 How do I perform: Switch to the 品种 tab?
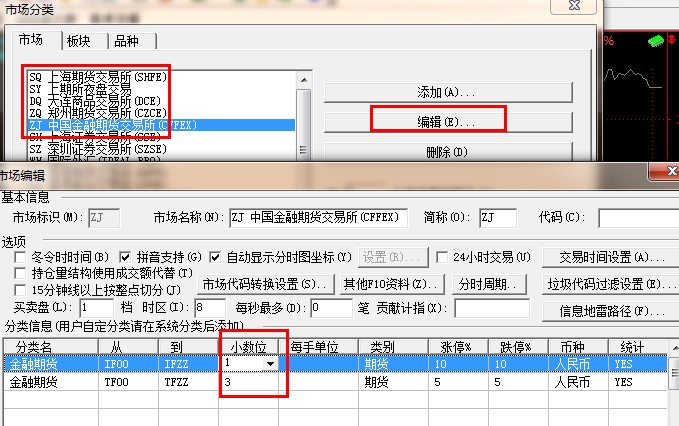coord(127,41)
